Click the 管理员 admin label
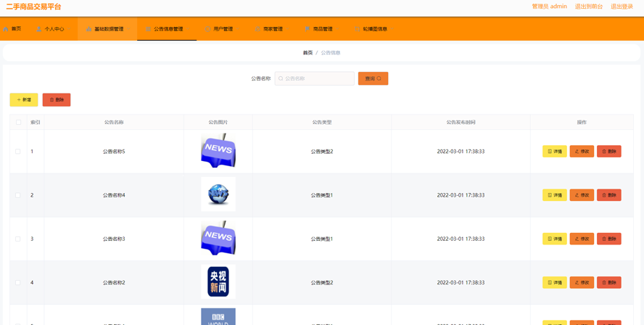 point(549,7)
